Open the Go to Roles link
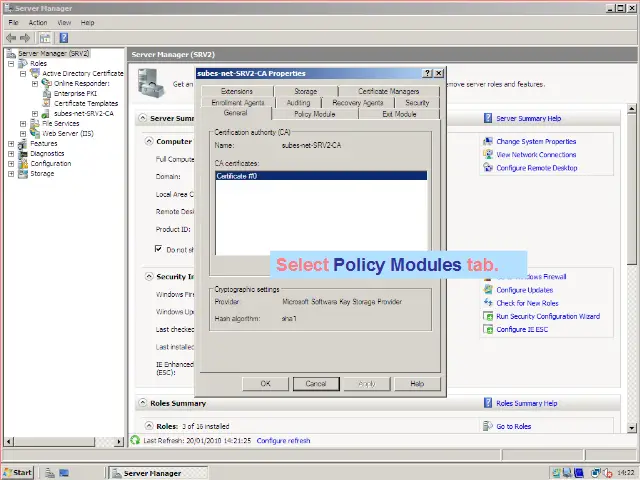 tap(513, 426)
